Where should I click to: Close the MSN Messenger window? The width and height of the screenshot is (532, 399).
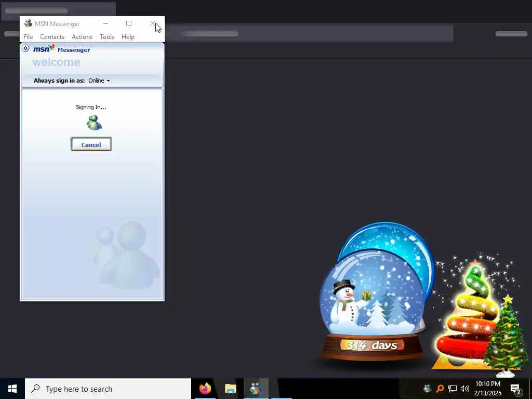coord(153,23)
